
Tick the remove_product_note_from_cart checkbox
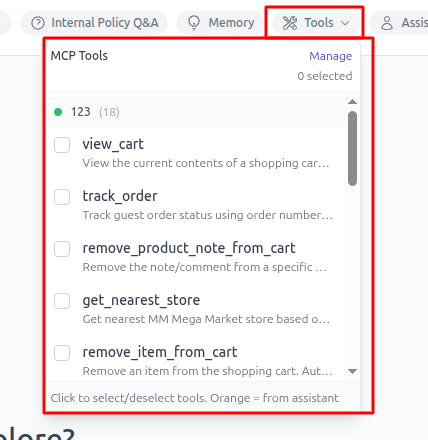(x=62, y=249)
